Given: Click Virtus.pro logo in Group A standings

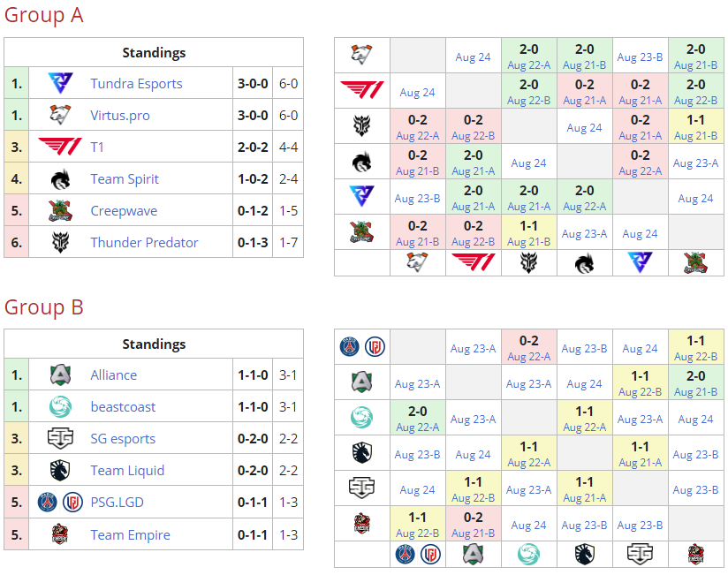Looking at the screenshot, I should pos(59,116).
